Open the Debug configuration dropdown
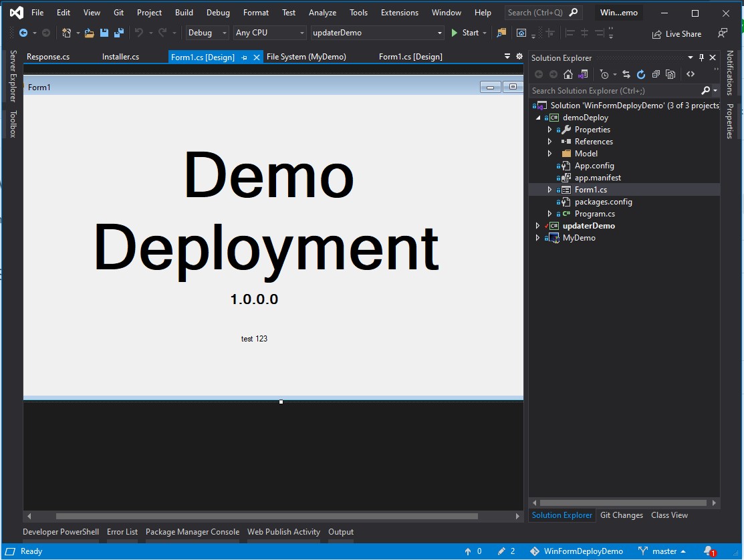744x560 pixels. pos(207,33)
